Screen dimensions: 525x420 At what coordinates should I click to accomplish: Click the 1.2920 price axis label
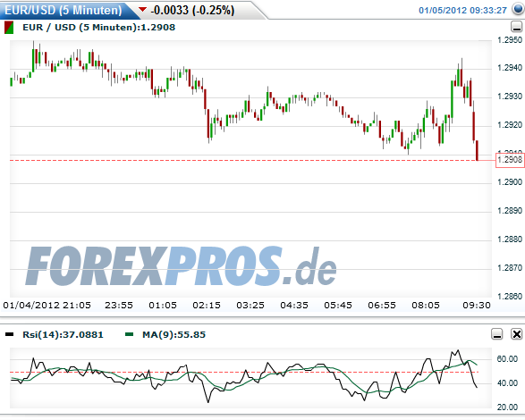[x=510, y=125]
